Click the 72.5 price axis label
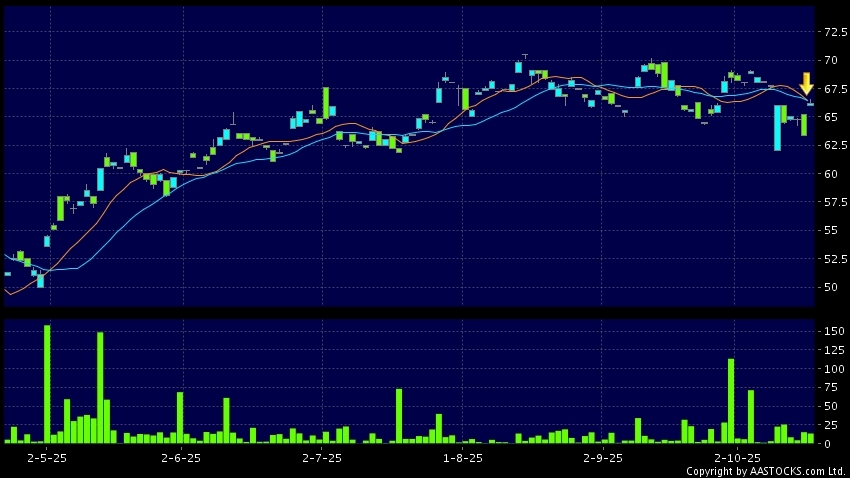Image resolution: width=850 pixels, height=478 pixels. click(x=832, y=33)
